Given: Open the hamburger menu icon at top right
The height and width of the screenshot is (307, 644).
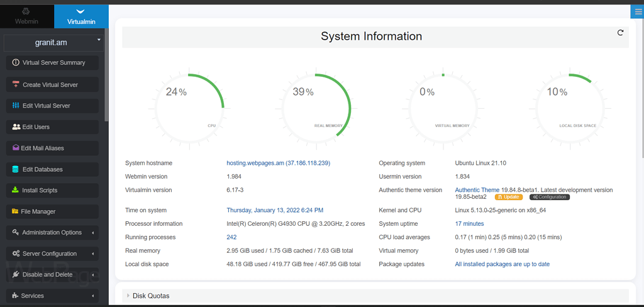Looking at the screenshot, I should pos(638,11).
